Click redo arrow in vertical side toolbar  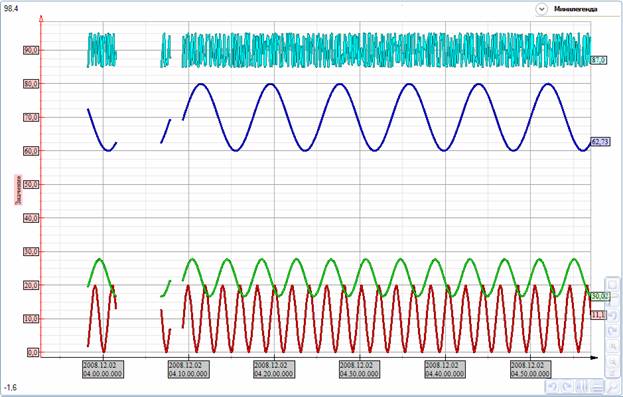(x=612, y=330)
